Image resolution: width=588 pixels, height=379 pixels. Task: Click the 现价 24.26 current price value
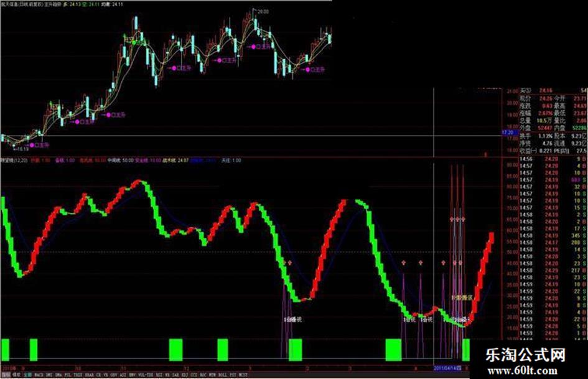click(546, 98)
